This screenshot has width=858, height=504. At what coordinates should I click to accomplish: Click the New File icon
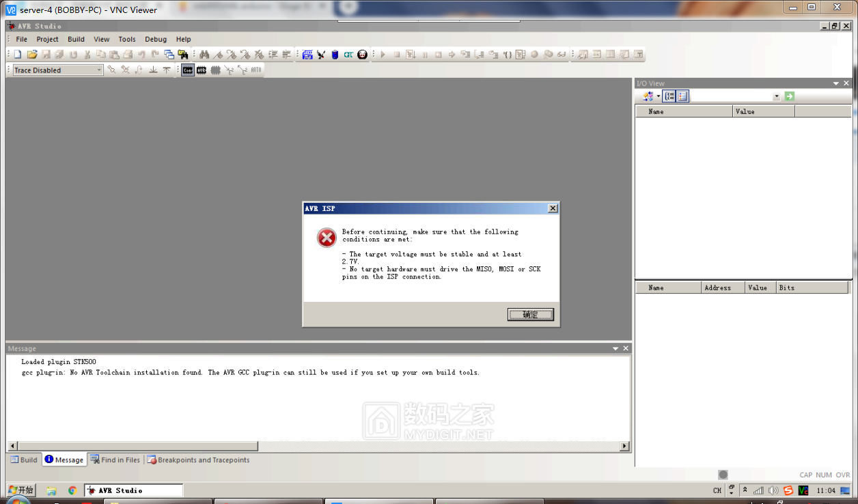[x=18, y=54]
